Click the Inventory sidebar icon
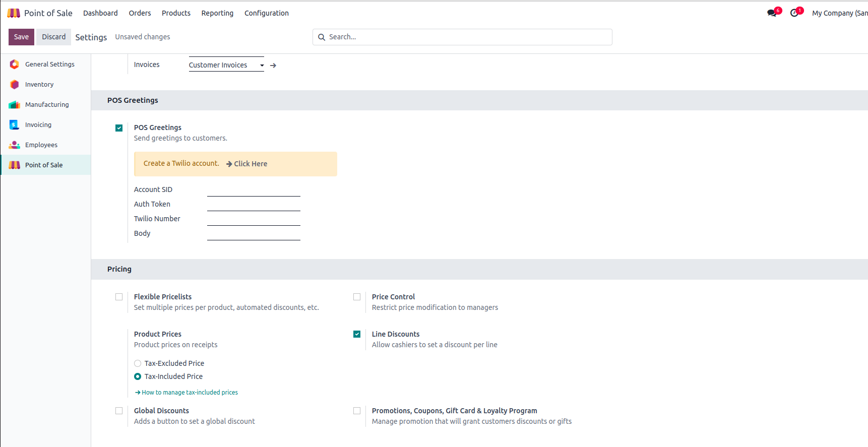This screenshot has width=868, height=447. tap(15, 85)
